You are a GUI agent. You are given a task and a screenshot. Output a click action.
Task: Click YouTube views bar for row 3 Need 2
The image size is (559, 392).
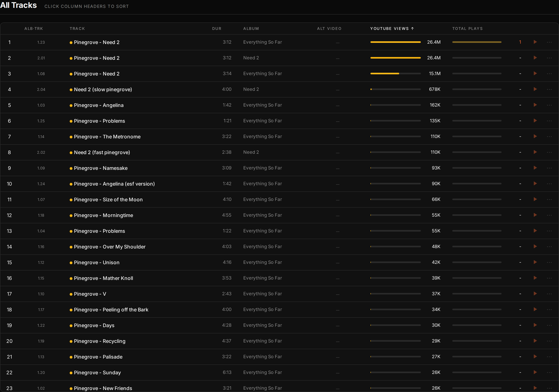coord(395,74)
